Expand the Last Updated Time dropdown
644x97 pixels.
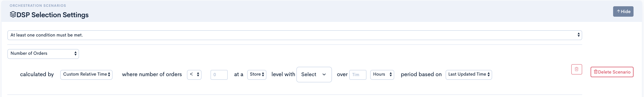pos(469,75)
